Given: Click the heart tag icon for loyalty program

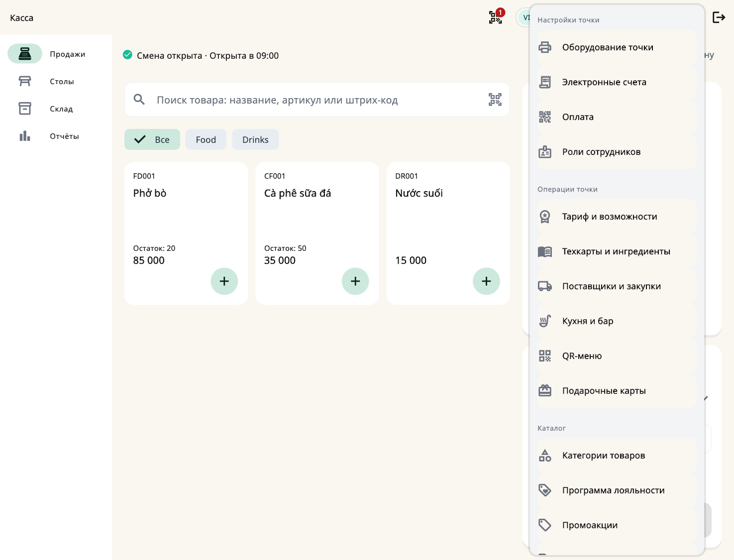Looking at the screenshot, I should click(545, 490).
